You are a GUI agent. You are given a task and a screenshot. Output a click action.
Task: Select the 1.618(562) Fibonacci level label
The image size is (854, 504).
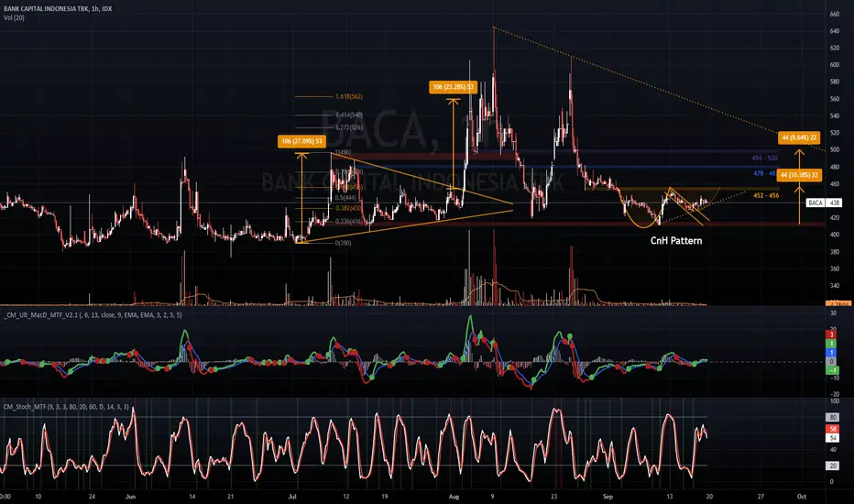(x=348, y=96)
